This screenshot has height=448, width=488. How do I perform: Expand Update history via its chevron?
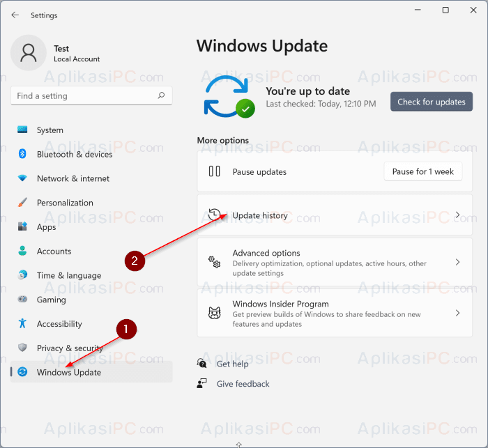457,215
